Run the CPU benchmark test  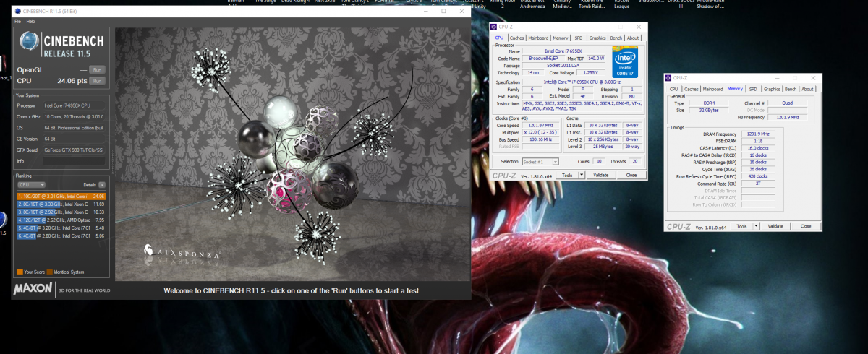click(x=98, y=82)
